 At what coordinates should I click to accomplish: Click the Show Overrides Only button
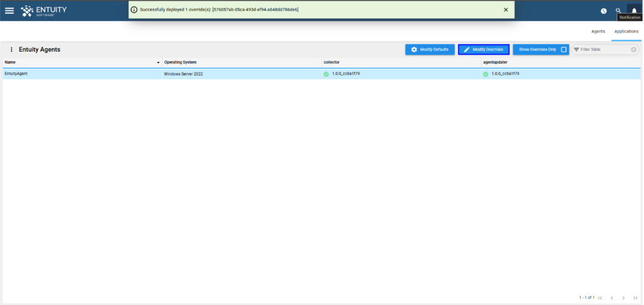coord(540,50)
